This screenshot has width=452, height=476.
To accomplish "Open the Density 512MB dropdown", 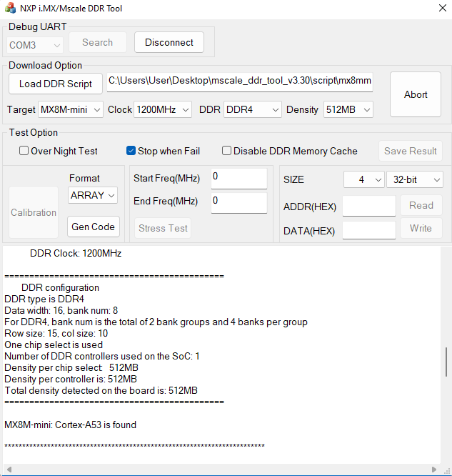I will pos(348,109).
